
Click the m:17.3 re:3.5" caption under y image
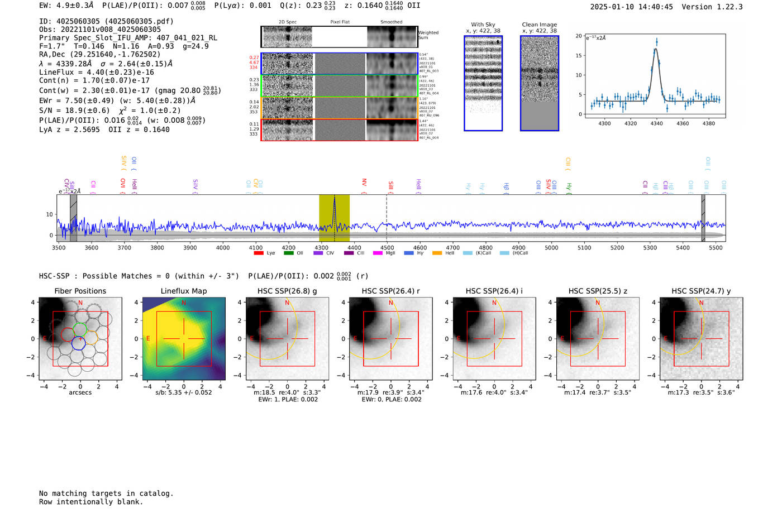(x=701, y=392)
